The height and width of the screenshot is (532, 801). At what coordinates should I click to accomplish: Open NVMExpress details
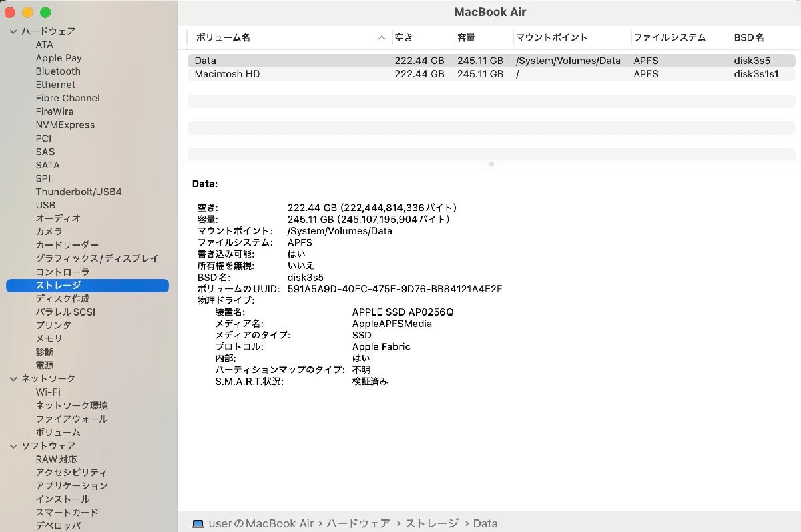(x=65, y=125)
